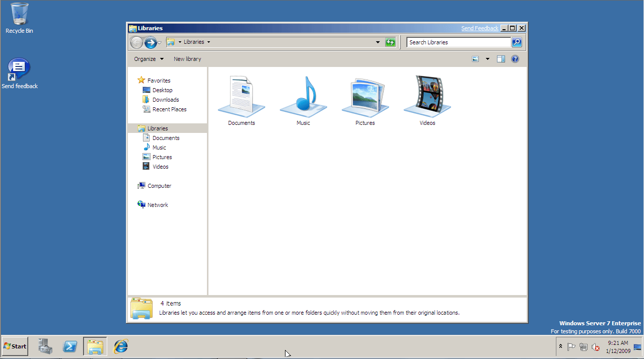Open Windows PowerShell taskbar icon
Image resolution: width=644 pixels, height=359 pixels.
(70, 346)
